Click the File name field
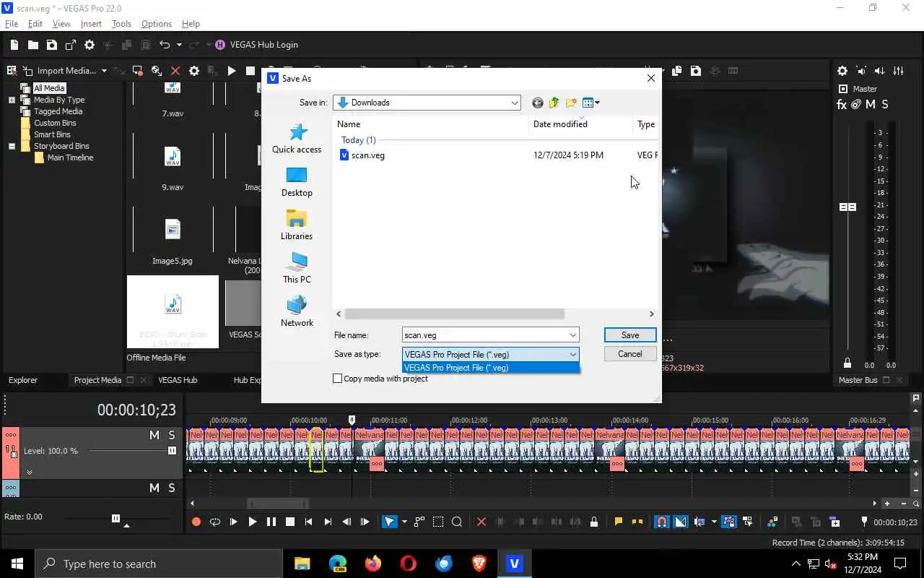The image size is (924, 578). 484,335
